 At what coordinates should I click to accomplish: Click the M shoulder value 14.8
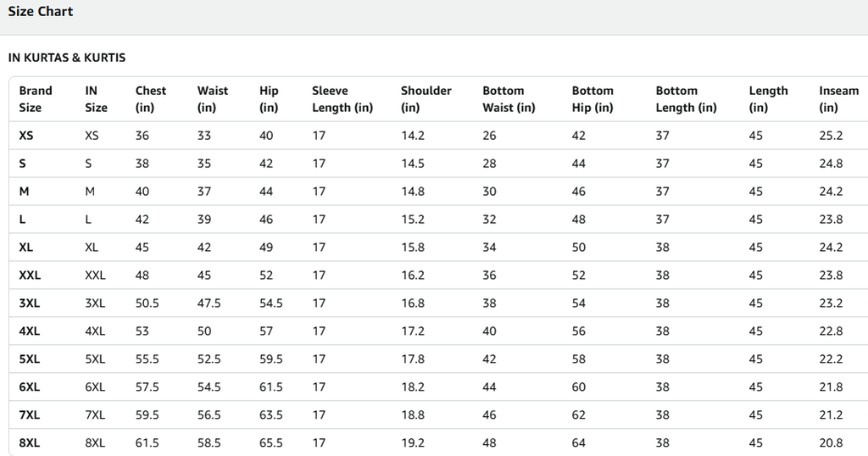coord(413,192)
